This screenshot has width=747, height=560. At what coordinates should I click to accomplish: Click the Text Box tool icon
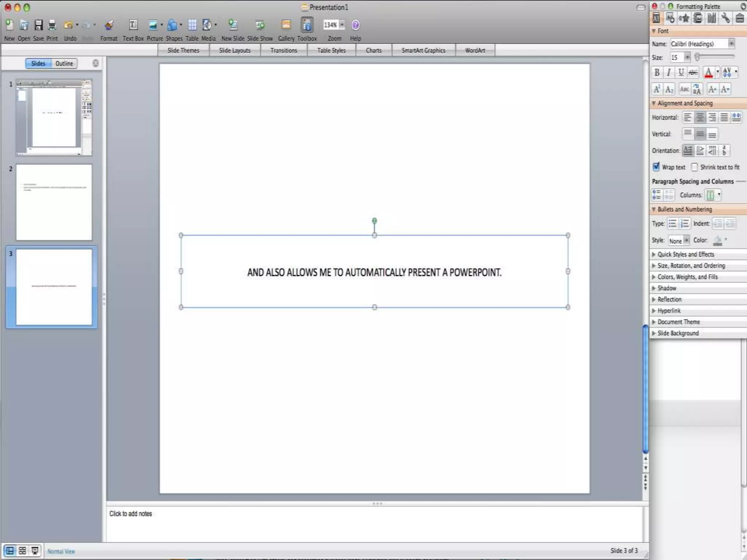[x=133, y=25]
